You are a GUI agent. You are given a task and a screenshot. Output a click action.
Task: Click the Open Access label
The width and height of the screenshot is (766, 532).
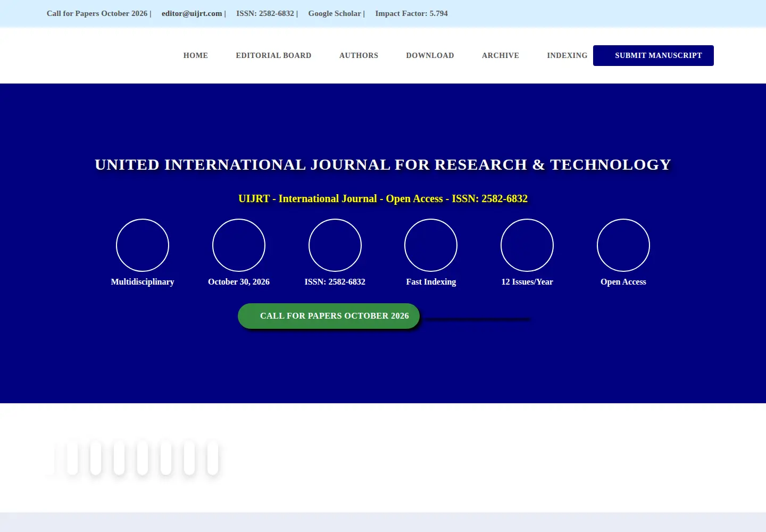point(623,282)
